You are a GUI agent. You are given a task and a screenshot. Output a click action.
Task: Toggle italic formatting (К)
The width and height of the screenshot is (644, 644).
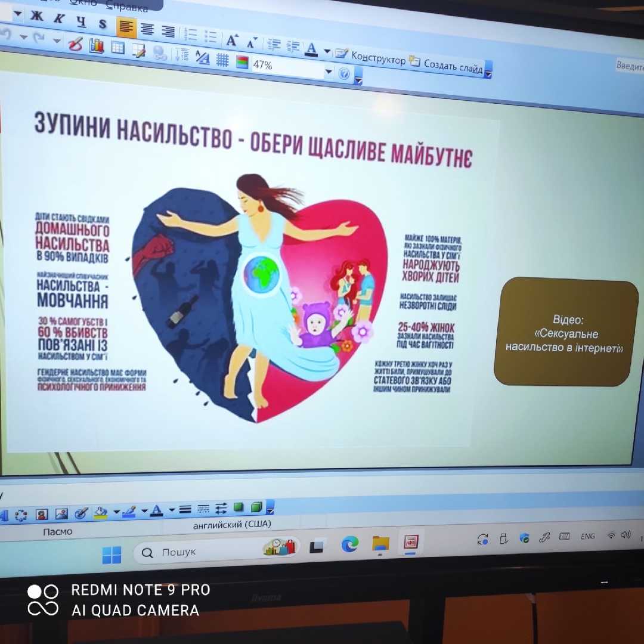pos(58,18)
